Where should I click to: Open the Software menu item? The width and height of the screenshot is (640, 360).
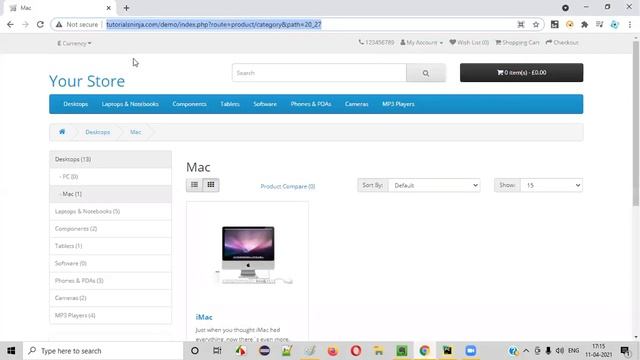coord(265,104)
